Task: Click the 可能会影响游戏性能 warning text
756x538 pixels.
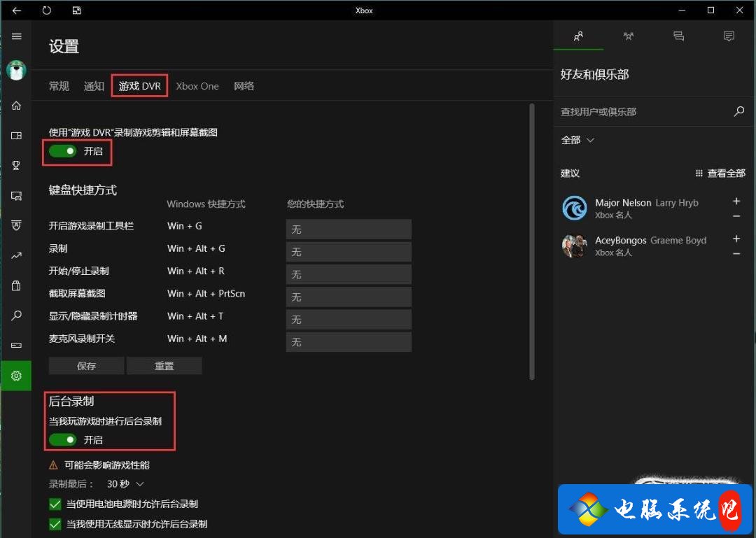Action: (x=107, y=465)
